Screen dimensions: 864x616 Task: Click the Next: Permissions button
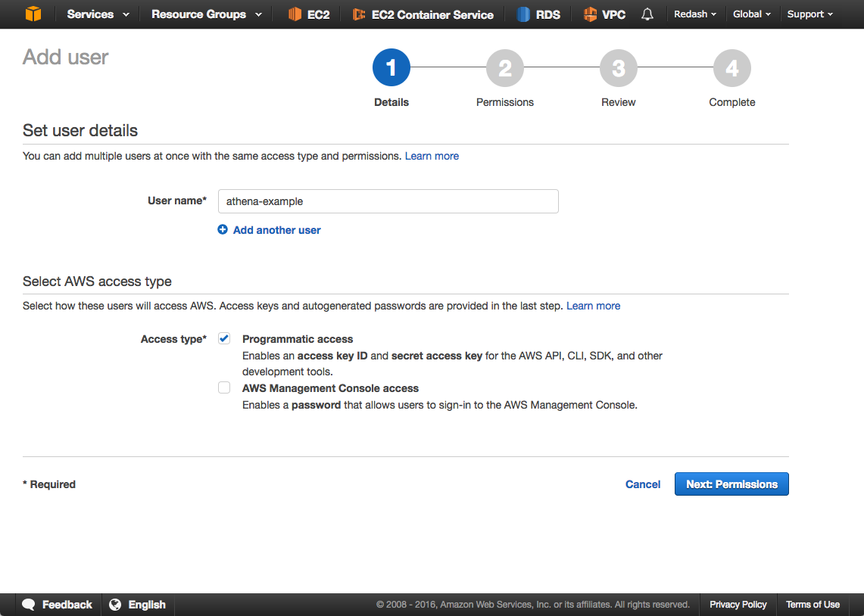(x=731, y=484)
